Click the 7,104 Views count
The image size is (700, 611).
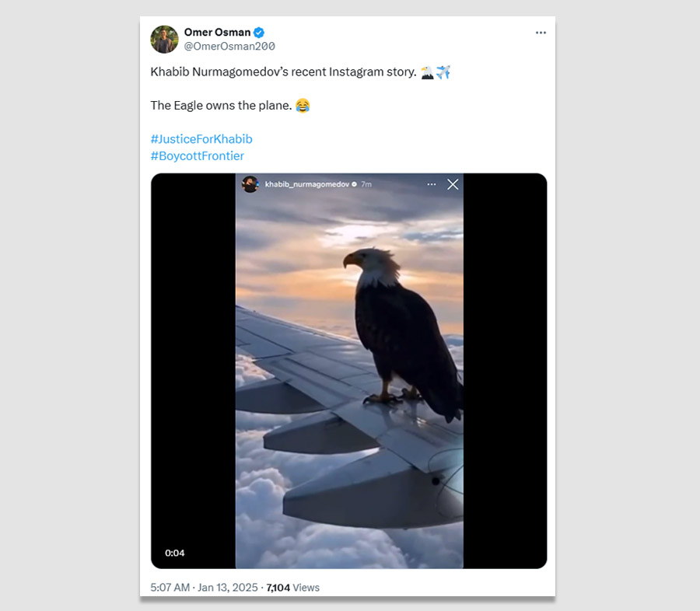pyautogui.click(x=292, y=588)
